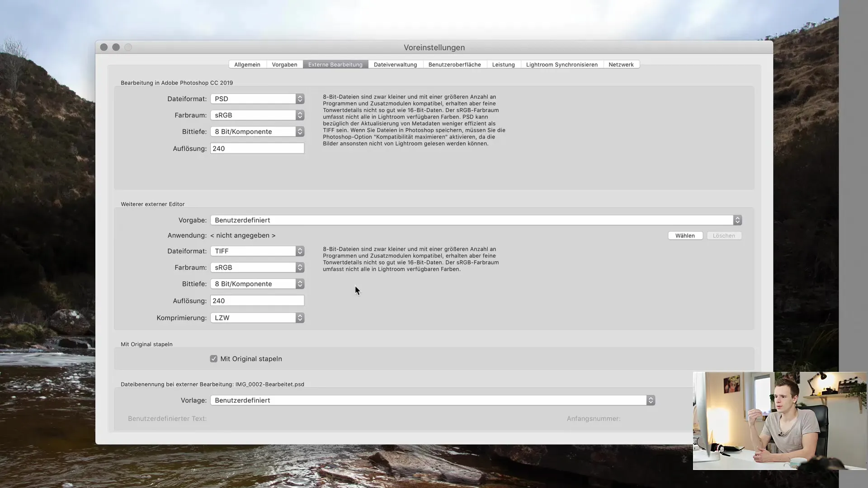Select the Externe Bearbeitung tab
Screen dimensions: 868x488
(x=335, y=65)
